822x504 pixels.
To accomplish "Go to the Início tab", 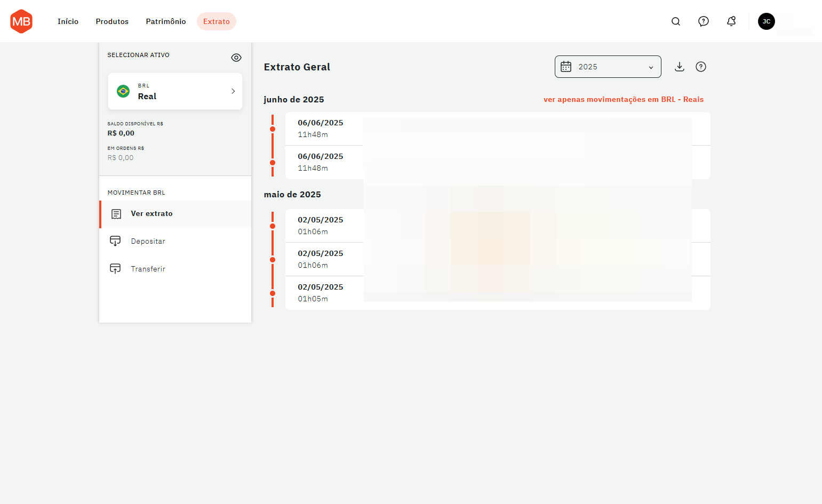I will click(x=68, y=21).
